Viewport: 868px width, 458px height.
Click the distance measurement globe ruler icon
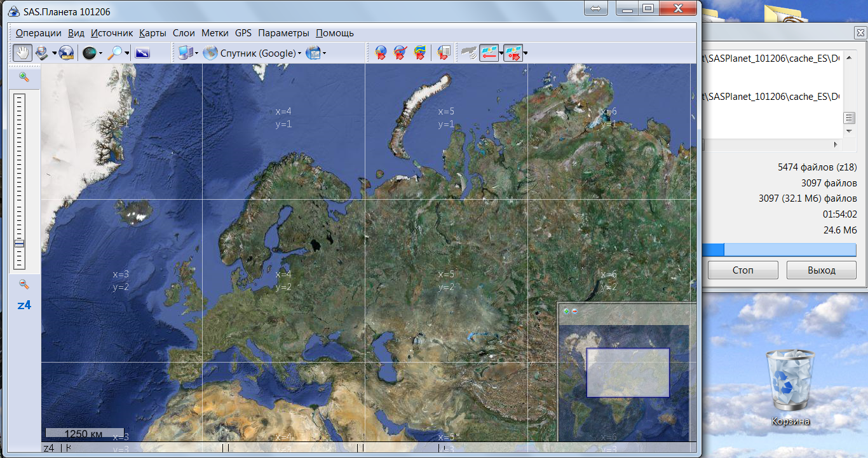click(x=66, y=53)
